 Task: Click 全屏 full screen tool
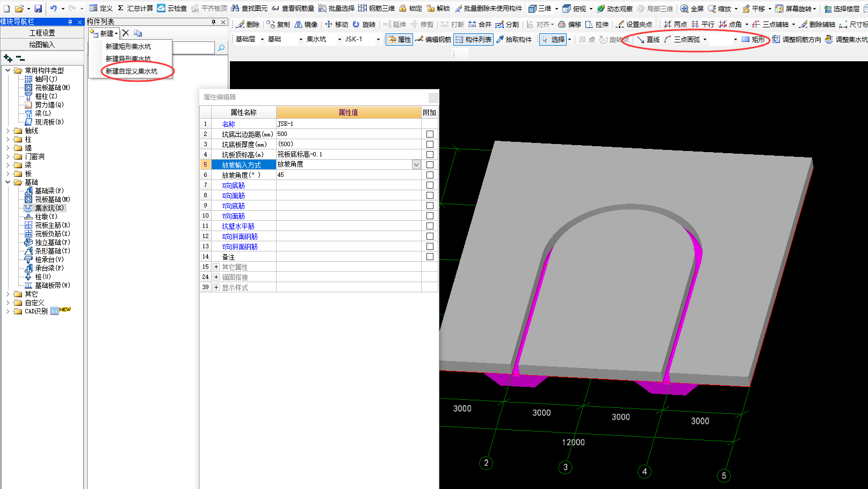pos(692,9)
